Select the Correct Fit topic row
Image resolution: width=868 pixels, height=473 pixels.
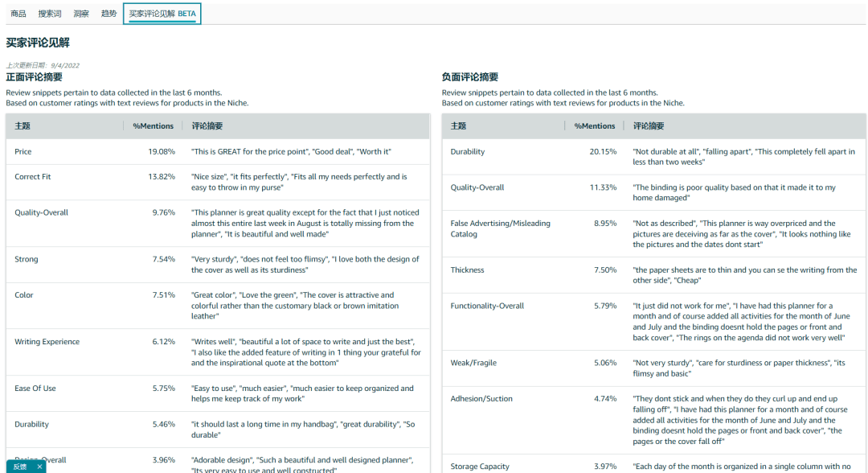pyautogui.click(x=33, y=176)
